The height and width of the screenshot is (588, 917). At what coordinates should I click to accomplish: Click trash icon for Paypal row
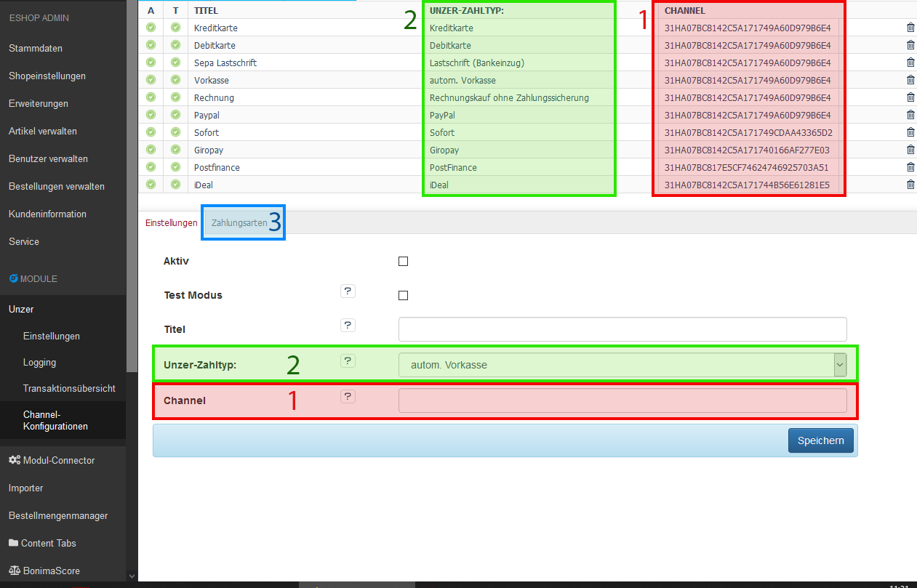click(x=910, y=115)
